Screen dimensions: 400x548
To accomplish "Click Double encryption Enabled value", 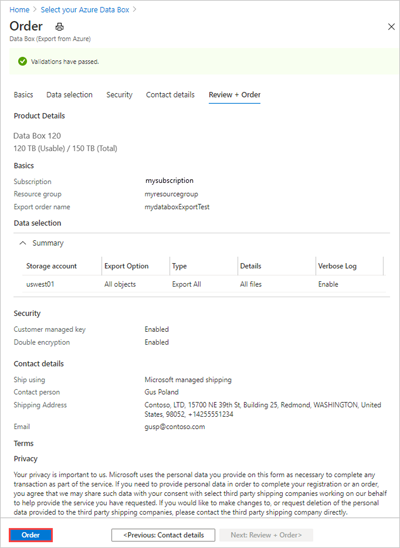I will click(x=157, y=342).
